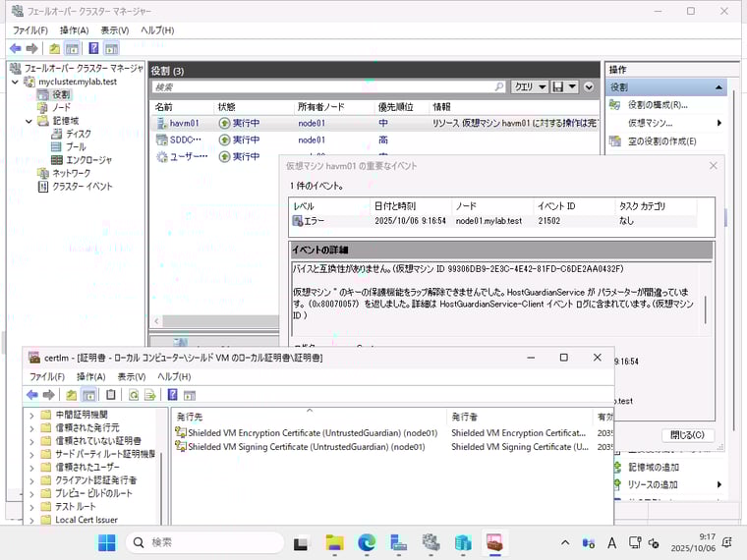Click Up one level folder icon in cluster manager toolbar

click(55, 48)
